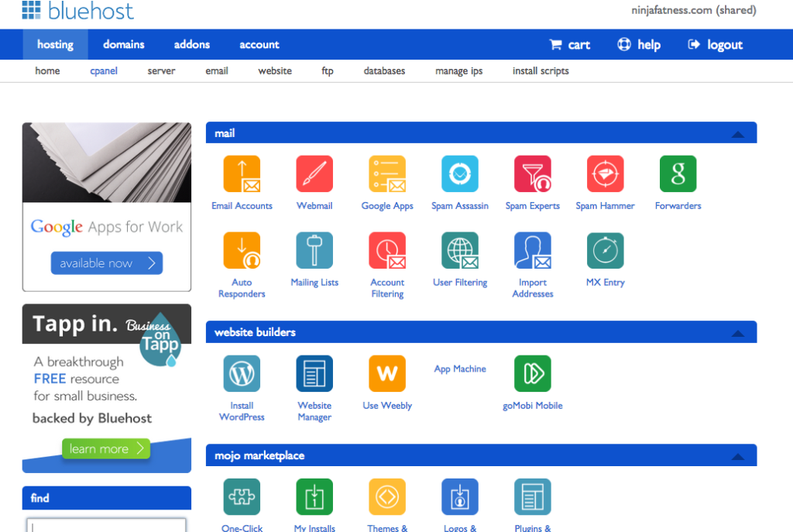Launch Webmail from the mail panel
The width and height of the screenshot is (793, 532).
(314, 174)
